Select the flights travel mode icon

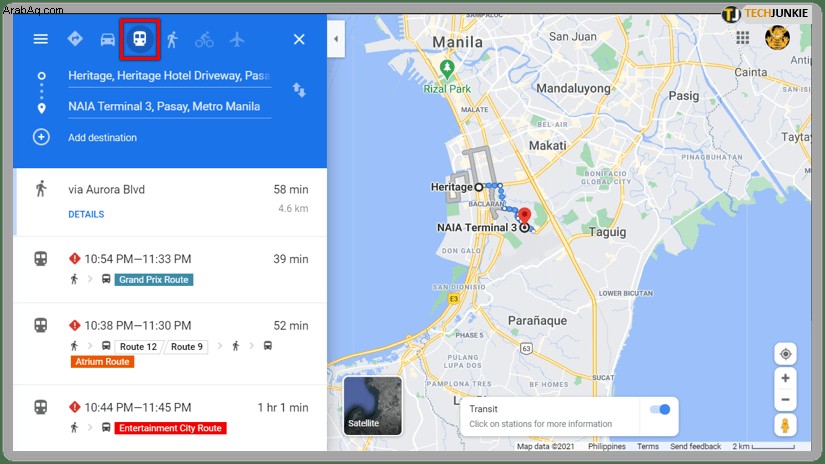tap(237, 39)
